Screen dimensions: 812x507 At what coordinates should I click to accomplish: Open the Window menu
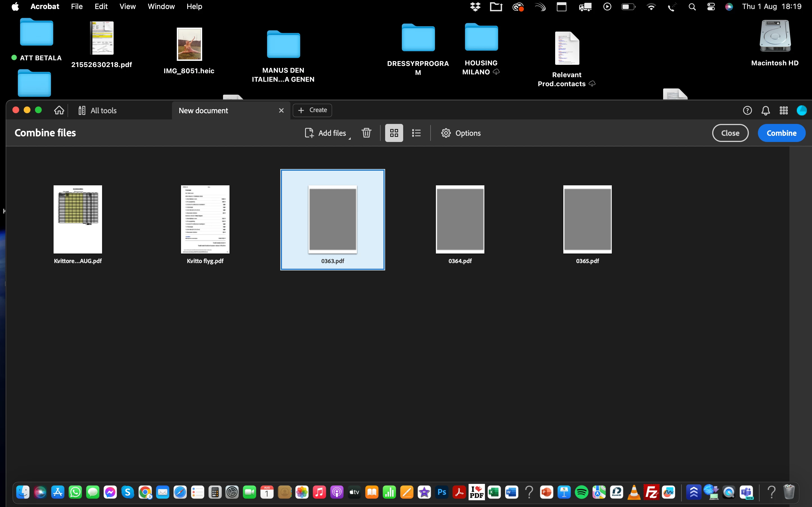(x=161, y=6)
